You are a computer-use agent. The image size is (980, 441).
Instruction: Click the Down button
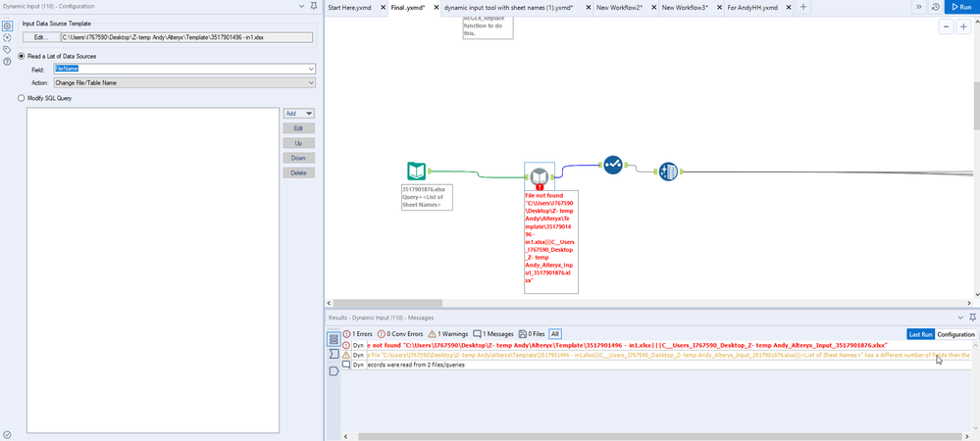point(299,158)
